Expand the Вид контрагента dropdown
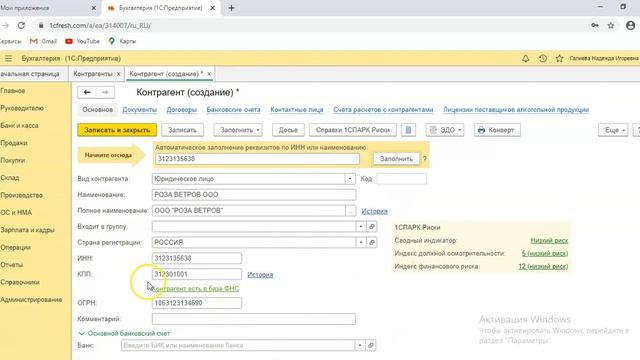Image resolution: width=640 pixels, height=360 pixels. [x=350, y=179]
